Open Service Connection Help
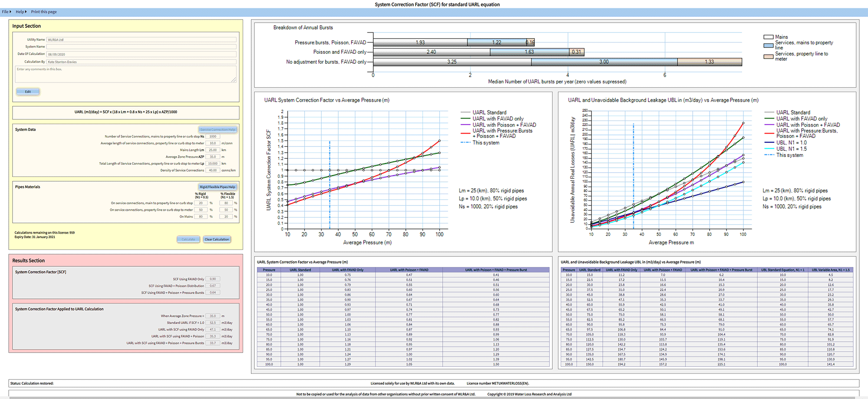The height and width of the screenshot is (399, 868). coord(218,130)
